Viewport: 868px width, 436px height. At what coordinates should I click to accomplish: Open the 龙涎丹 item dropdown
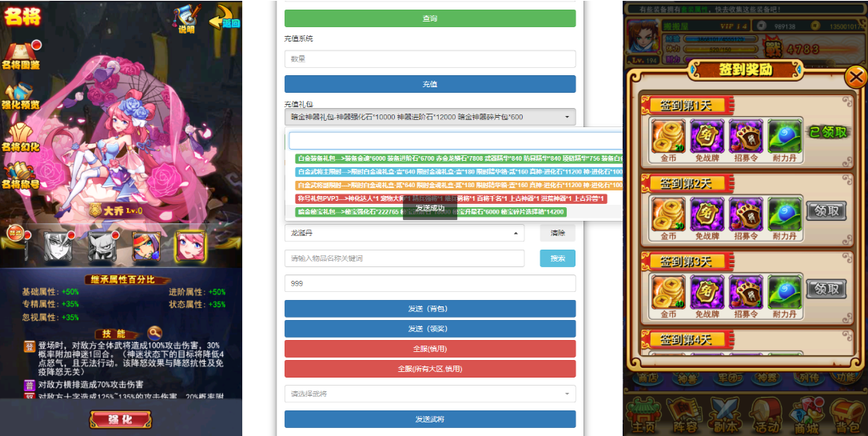[x=404, y=234]
